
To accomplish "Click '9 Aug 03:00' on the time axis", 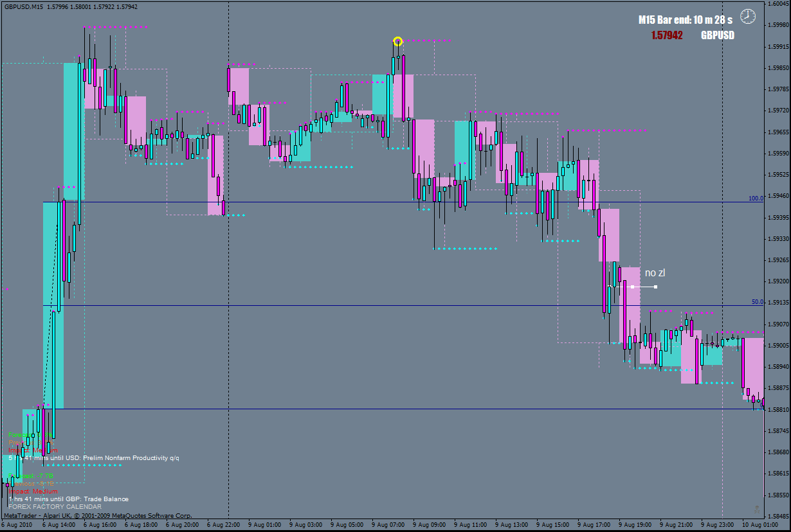I will pyautogui.click(x=305, y=524).
